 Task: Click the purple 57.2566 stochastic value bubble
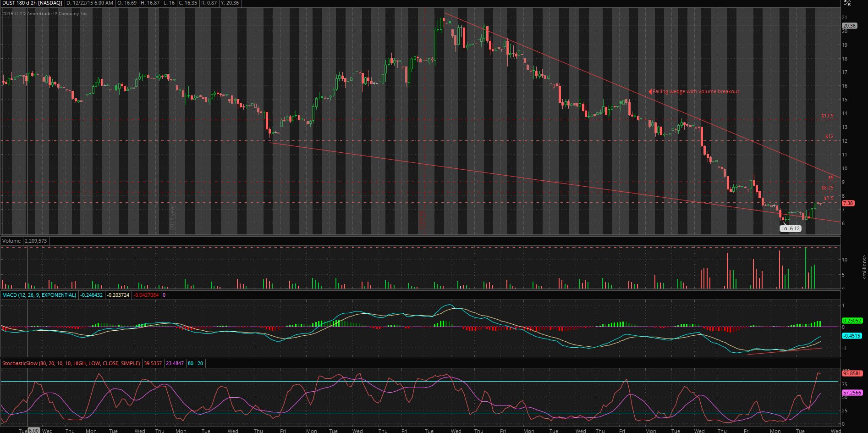point(852,393)
